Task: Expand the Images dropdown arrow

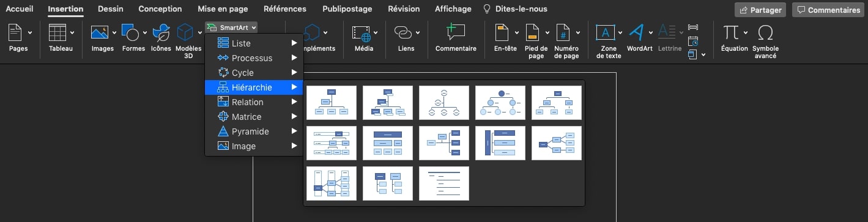Action: [114, 32]
